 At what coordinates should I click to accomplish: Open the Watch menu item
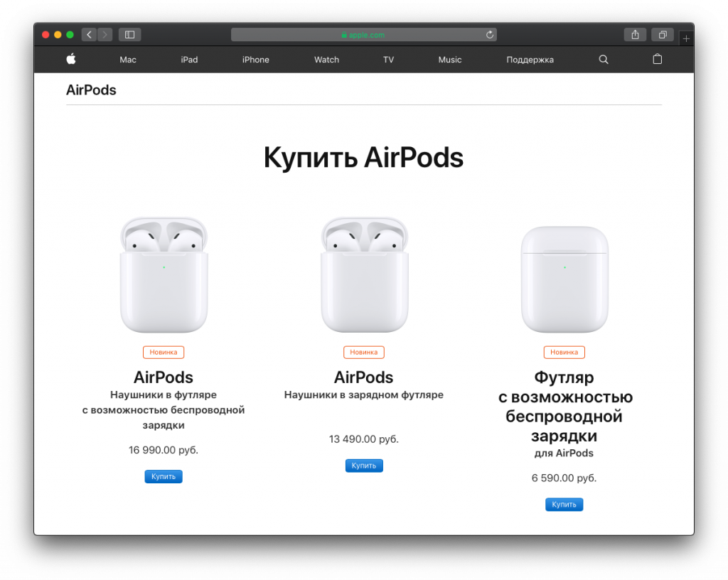tap(326, 60)
